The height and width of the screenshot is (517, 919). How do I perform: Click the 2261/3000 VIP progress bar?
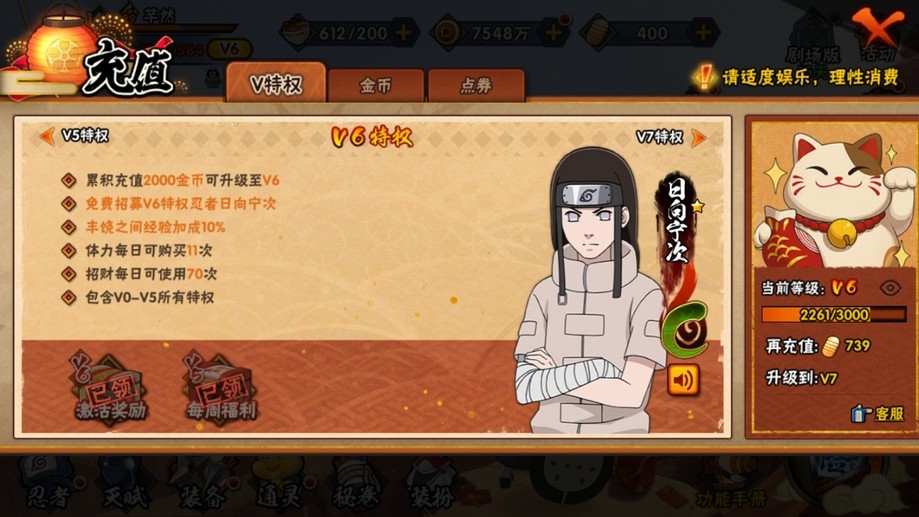pyautogui.click(x=833, y=315)
